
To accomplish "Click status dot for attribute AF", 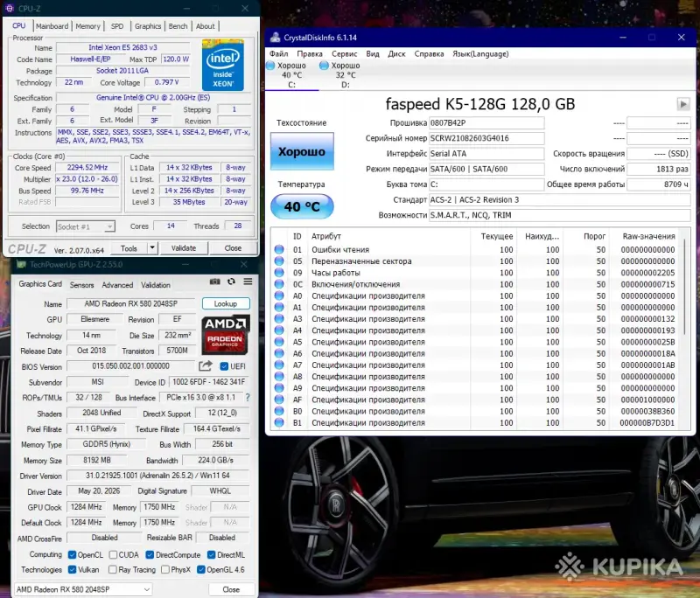I will [x=279, y=400].
